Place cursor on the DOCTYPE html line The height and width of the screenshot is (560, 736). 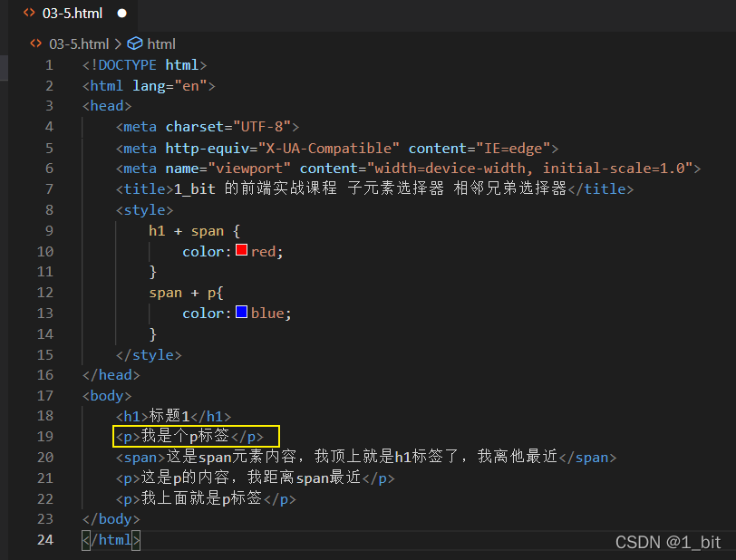(145, 65)
